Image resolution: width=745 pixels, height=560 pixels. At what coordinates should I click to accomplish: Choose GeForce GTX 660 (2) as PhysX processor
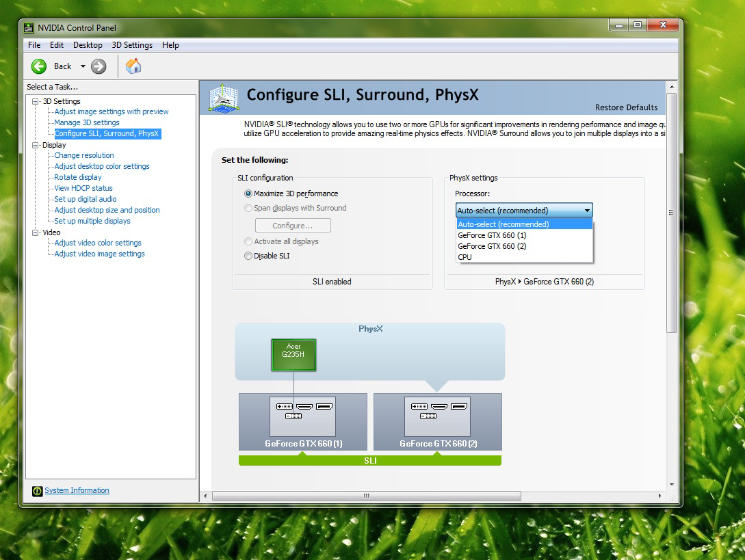[525, 246]
